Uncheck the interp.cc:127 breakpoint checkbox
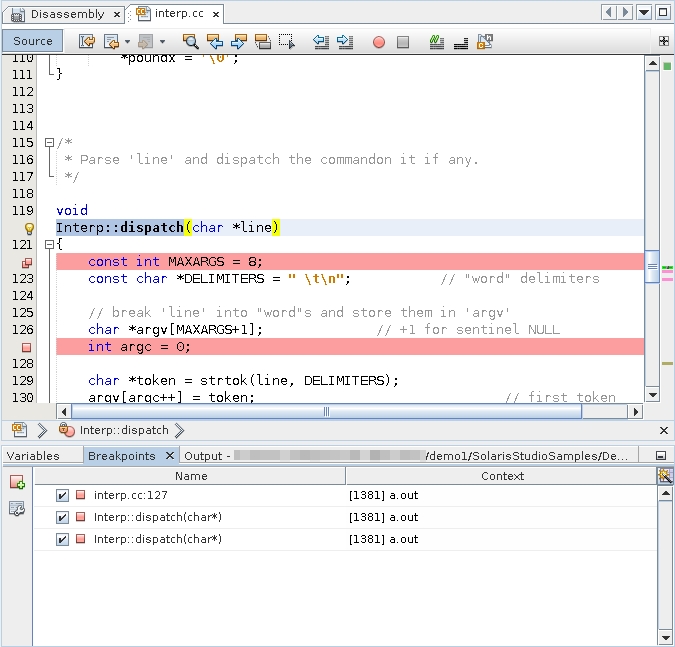Image resolution: width=675 pixels, height=647 pixels. [62, 495]
